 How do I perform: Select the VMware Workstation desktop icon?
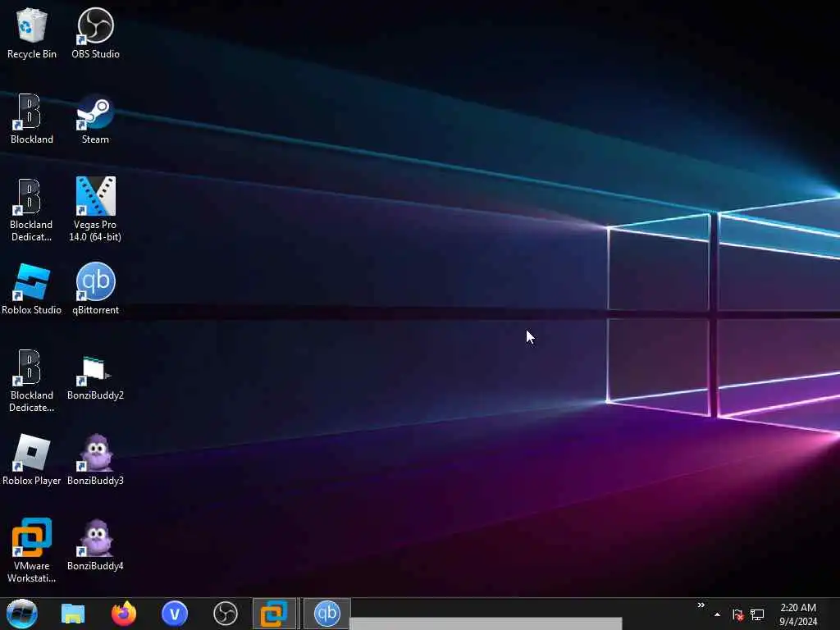click(32, 550)
